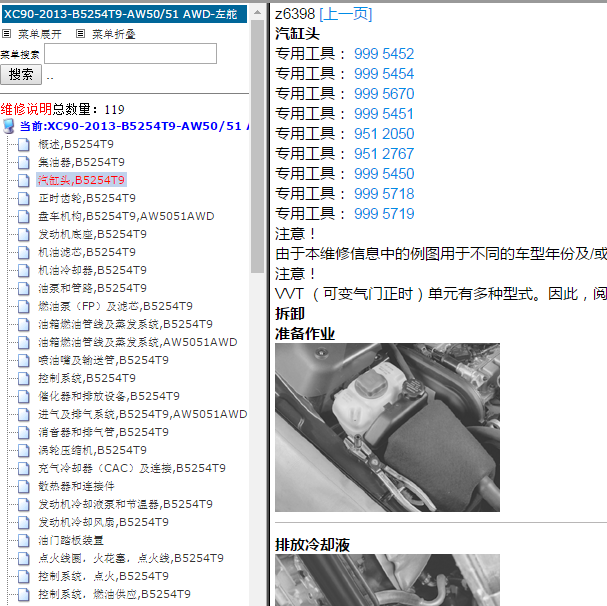Viewport: 607px width, 606px height.
Task: Click the 搜索 search button
Action: [21, 74]
